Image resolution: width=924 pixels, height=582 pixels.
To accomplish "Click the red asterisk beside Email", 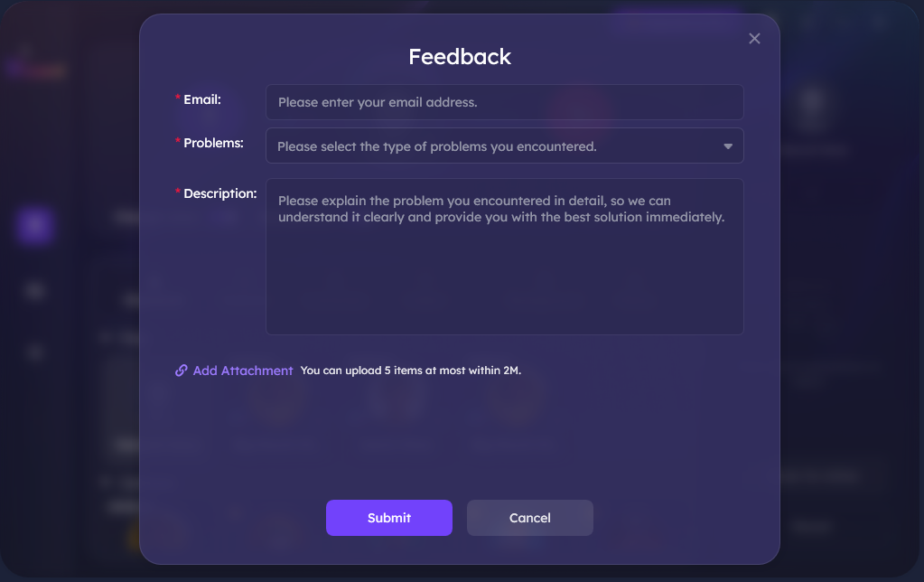I will (177, 98).
